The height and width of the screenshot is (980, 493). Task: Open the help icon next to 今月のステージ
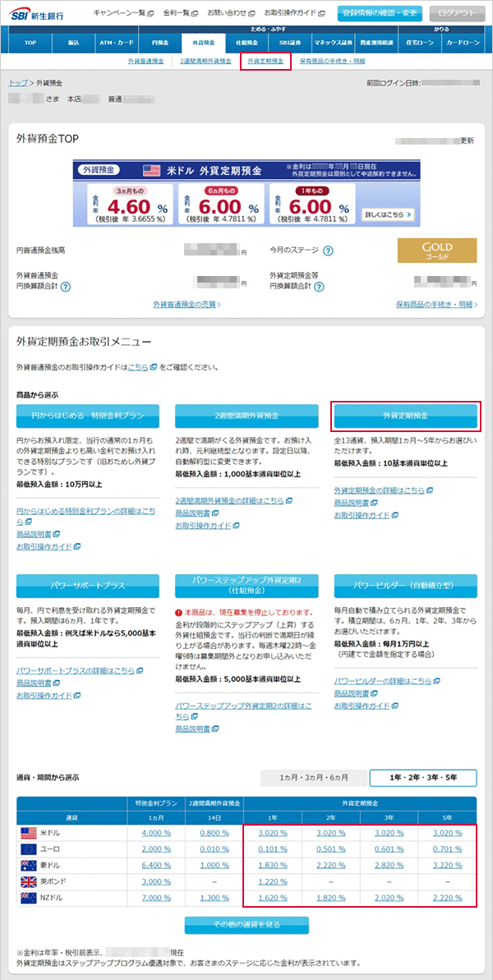pos(328,251)
